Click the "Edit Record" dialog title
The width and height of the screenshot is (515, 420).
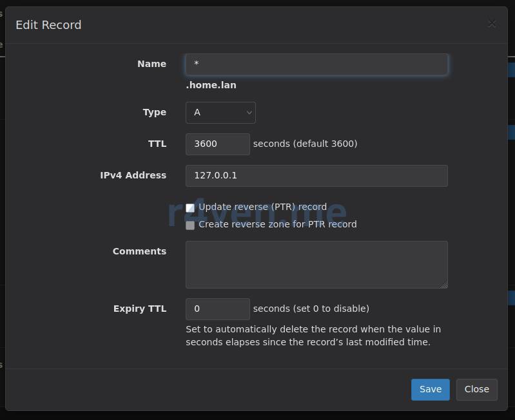(48, 25)
